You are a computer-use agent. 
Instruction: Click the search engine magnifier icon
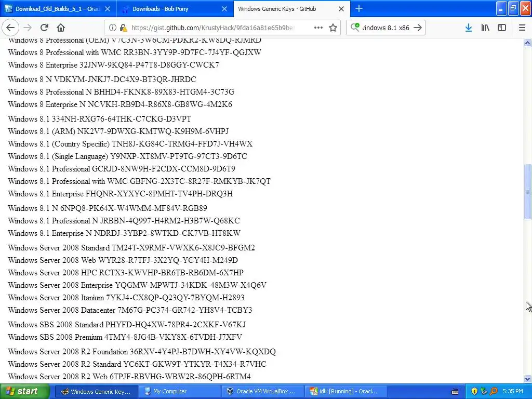[x=355, y=27]
